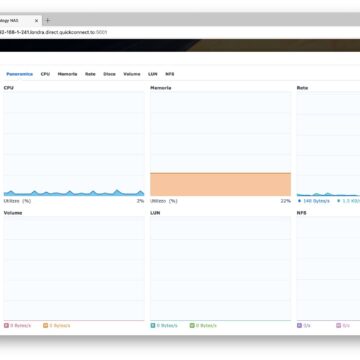Image resolution: width=360 pixels, height=360 pixels.
Task: Click the pink Volume legend square
Action: click(6, 325)
